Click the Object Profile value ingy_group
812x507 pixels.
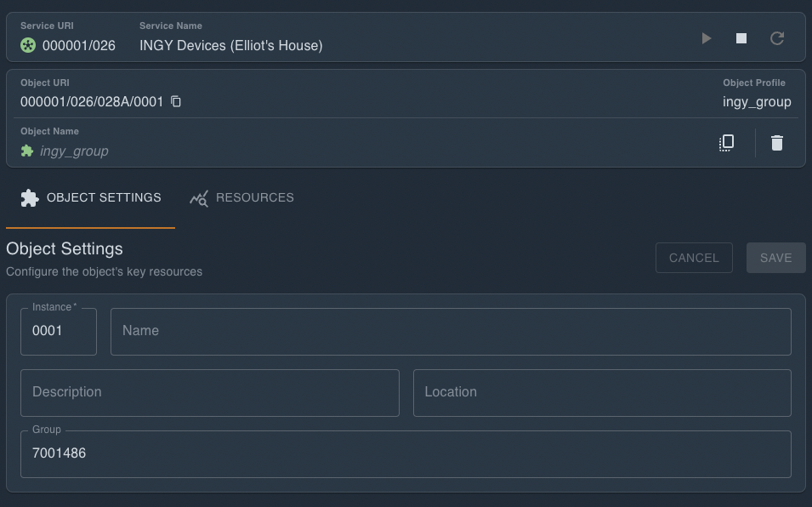point(757,102)
